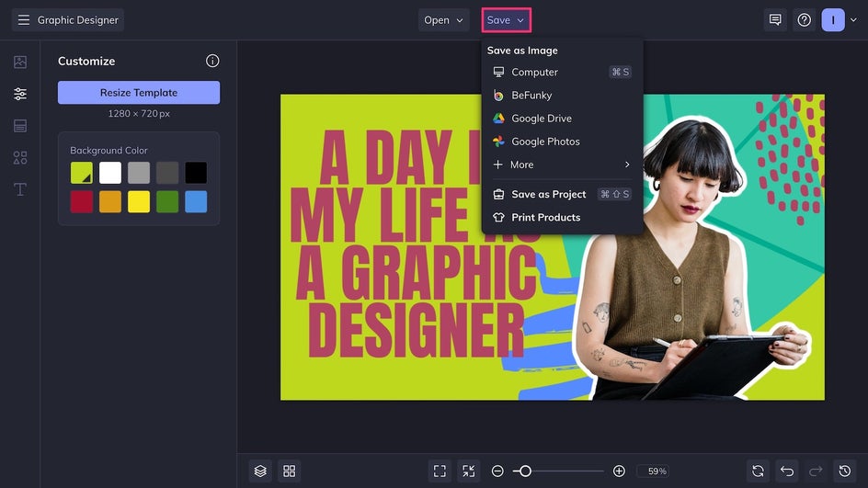
Task: Save image to Google Drive
Action: click(562, 119)
